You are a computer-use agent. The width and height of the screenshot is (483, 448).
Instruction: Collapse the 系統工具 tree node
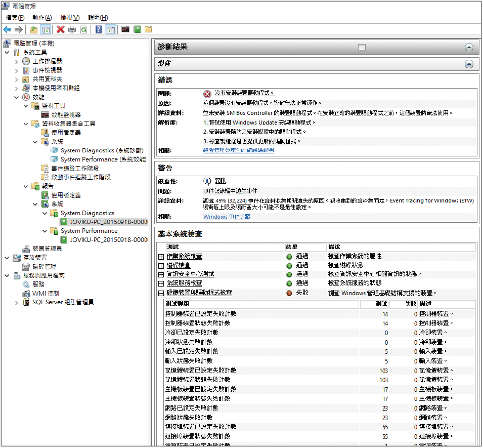7,53
